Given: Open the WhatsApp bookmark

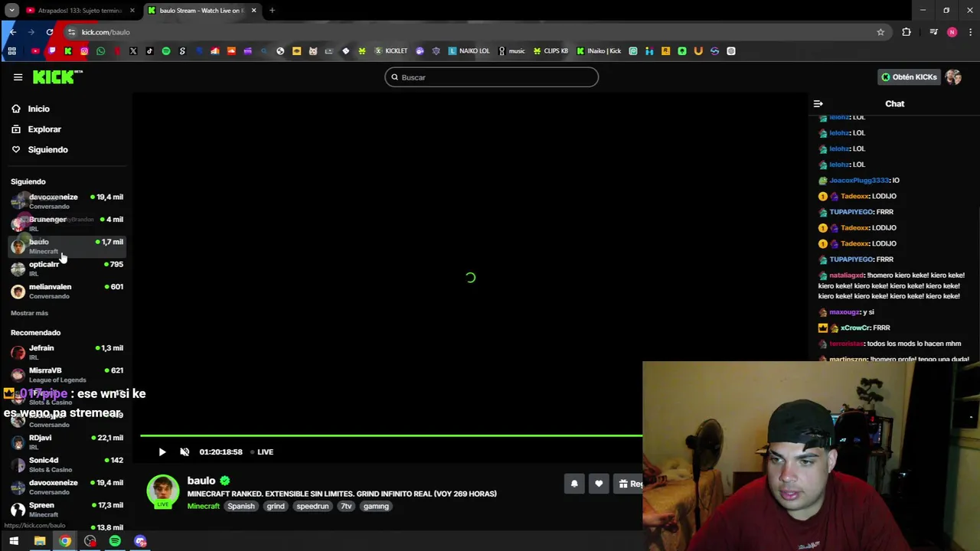Looking at the screenshot, I should (100, 51).
